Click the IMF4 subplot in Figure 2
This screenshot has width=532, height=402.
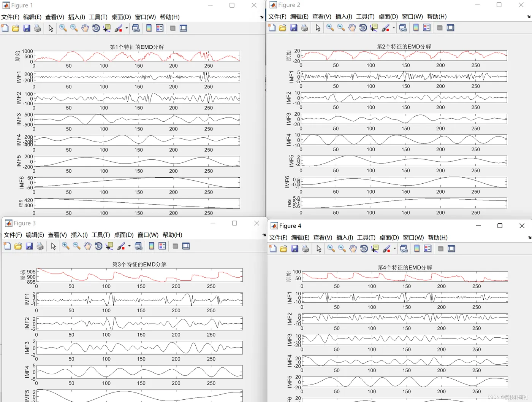pos(404,140)
